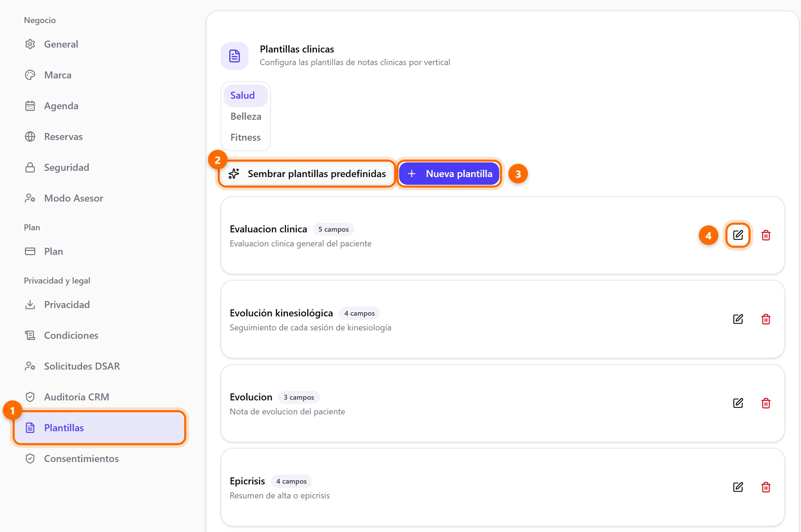801x532 pixels.
Task: Open Modo Asesor settings
Action: click(x=99, y=198)
